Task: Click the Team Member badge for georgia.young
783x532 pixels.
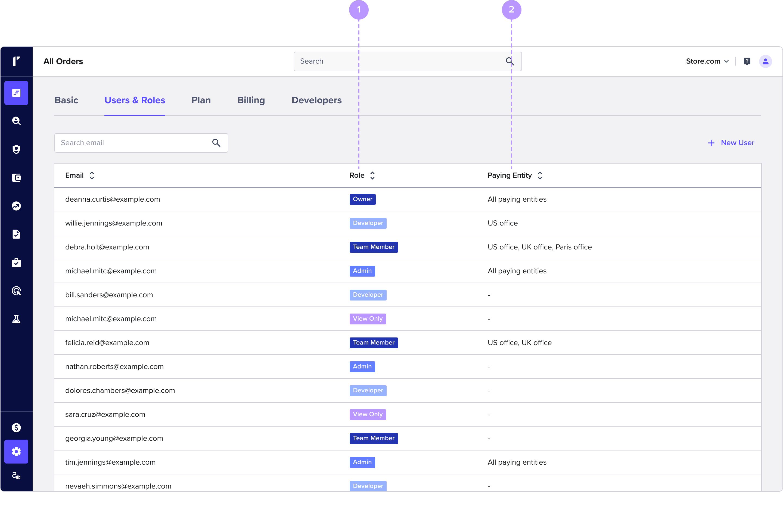Action: point(374,438)
